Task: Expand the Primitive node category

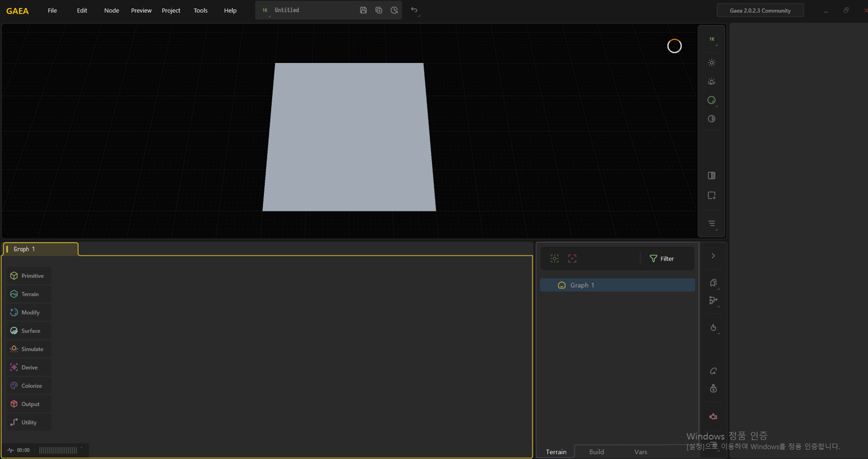Action: [x=29, y=276]
